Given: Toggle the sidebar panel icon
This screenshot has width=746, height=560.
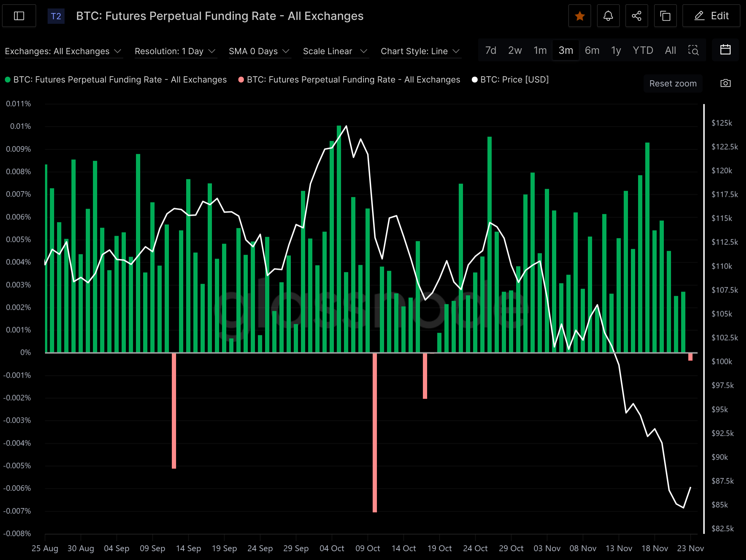Looking at the screenshot, I should [x=19, y=16].
